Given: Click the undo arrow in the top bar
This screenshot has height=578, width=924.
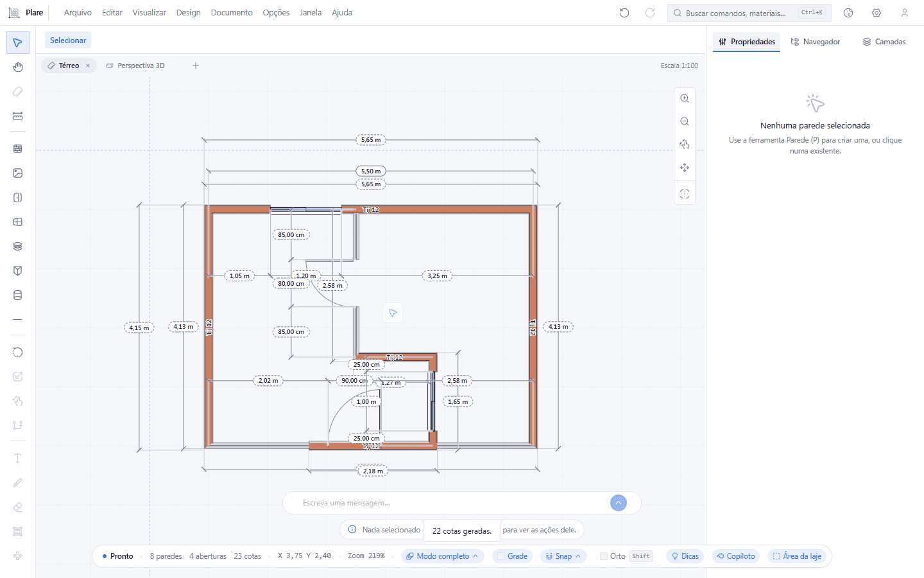Looking at the screenshot, I should 624,13.
